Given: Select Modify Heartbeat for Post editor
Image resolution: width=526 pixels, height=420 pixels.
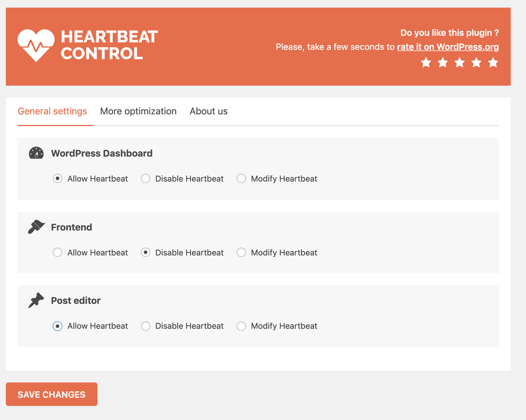Looking at the screenshot, I should pyautogui.click(x=241, y=326).
